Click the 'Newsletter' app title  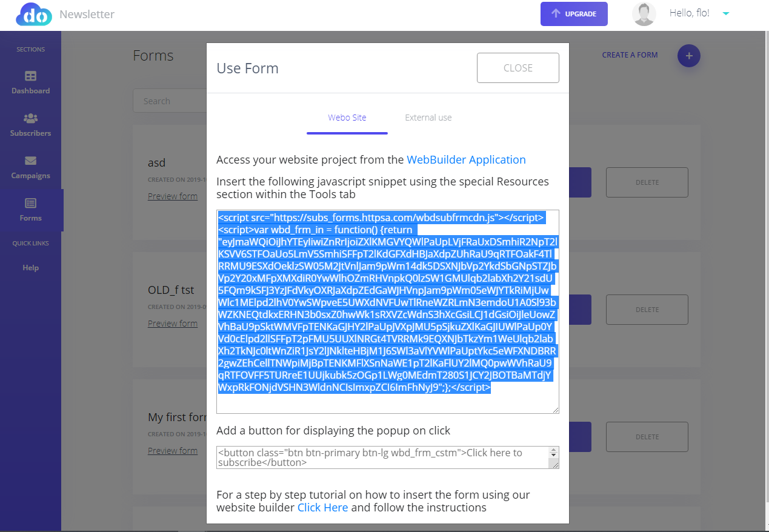tap(87, 14)
